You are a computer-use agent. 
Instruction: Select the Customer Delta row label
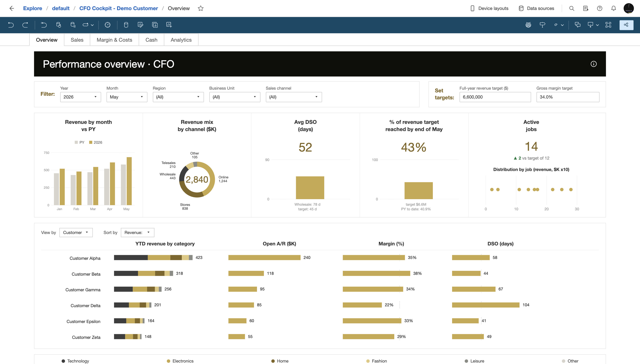[x=85, y=305]
